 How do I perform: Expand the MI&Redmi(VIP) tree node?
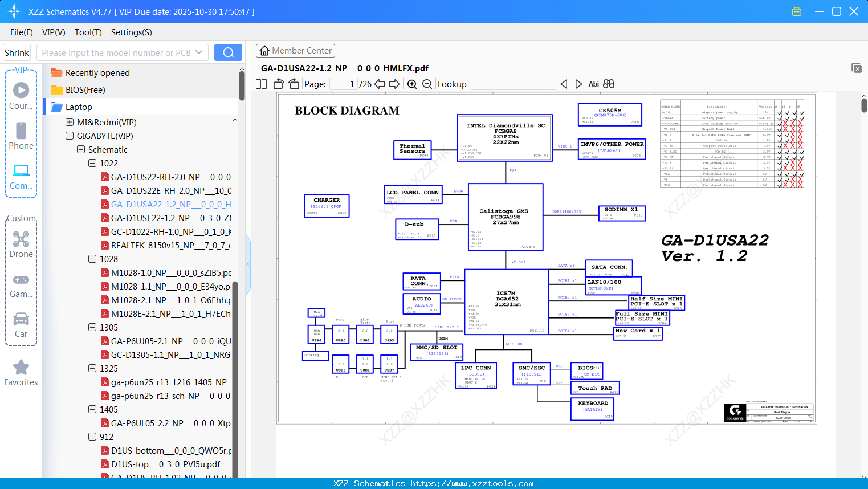click(70, 122)
